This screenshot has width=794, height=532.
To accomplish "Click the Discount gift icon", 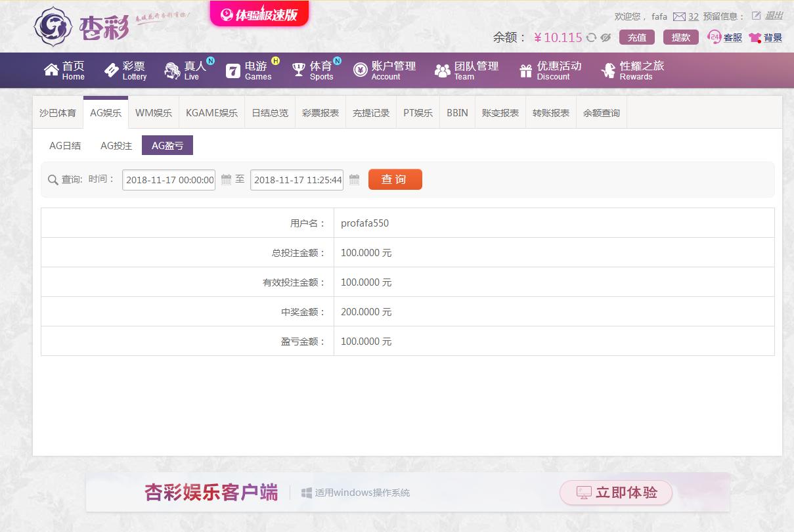I will [x=525, y=71].
